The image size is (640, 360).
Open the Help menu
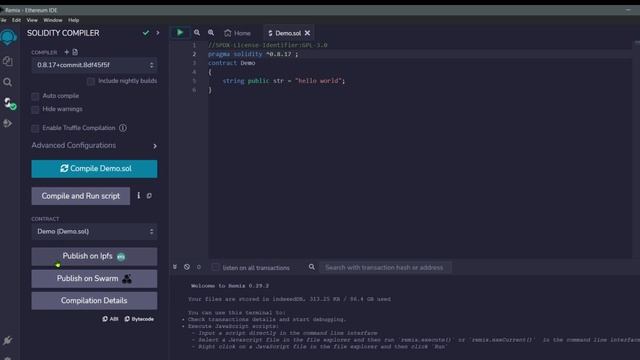(73, 20)
